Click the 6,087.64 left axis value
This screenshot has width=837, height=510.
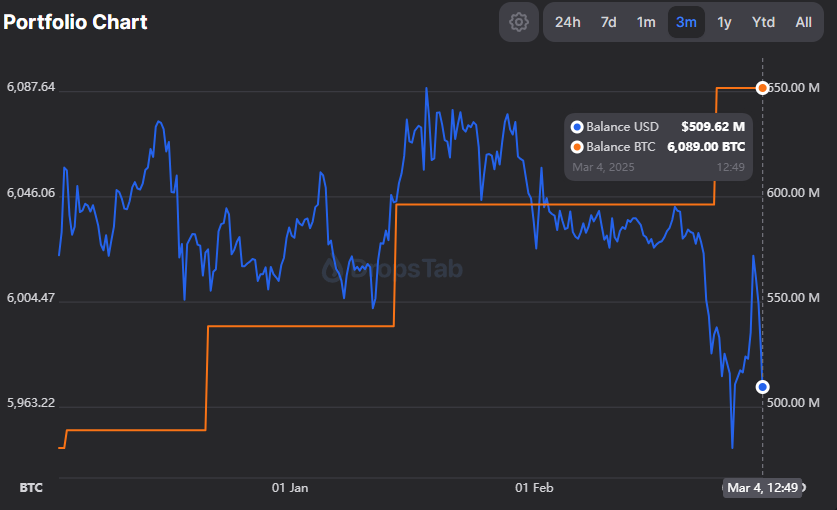coord(31,88)
